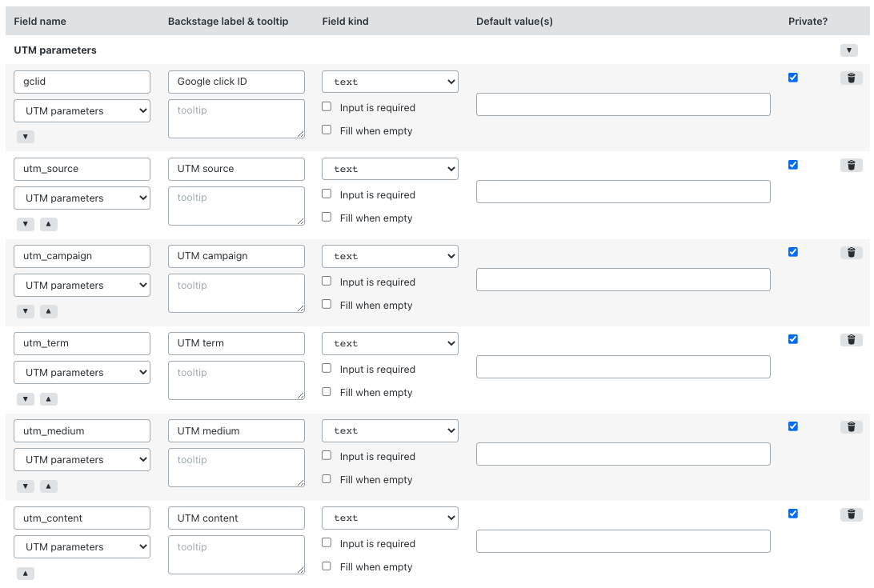Enable Input is required for utm_source

[326, 193]
